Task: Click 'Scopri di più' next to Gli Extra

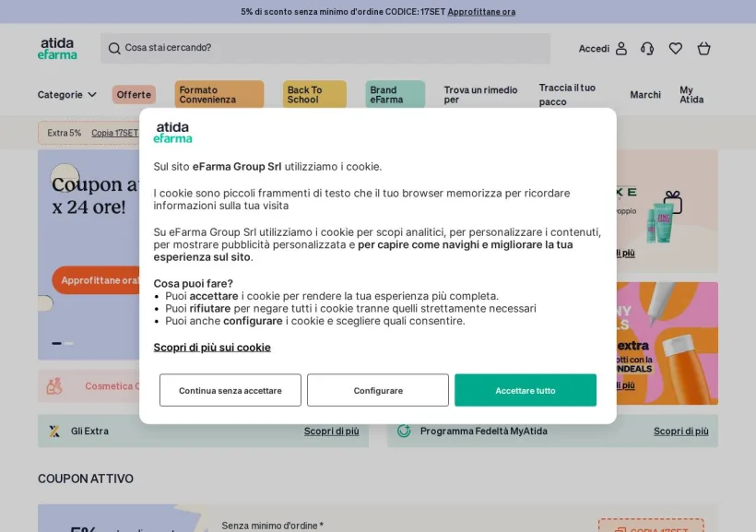Action: (x=331, y=432)
